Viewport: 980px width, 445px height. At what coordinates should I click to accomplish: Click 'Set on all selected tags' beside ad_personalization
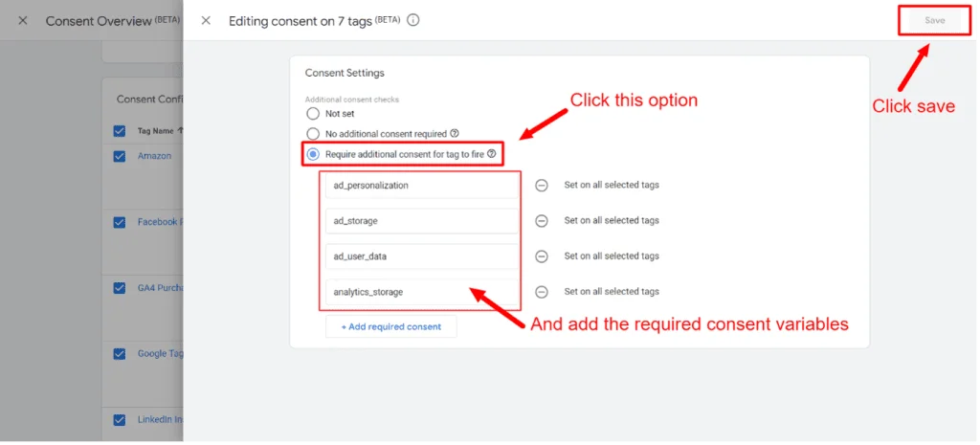click(612, 185)
